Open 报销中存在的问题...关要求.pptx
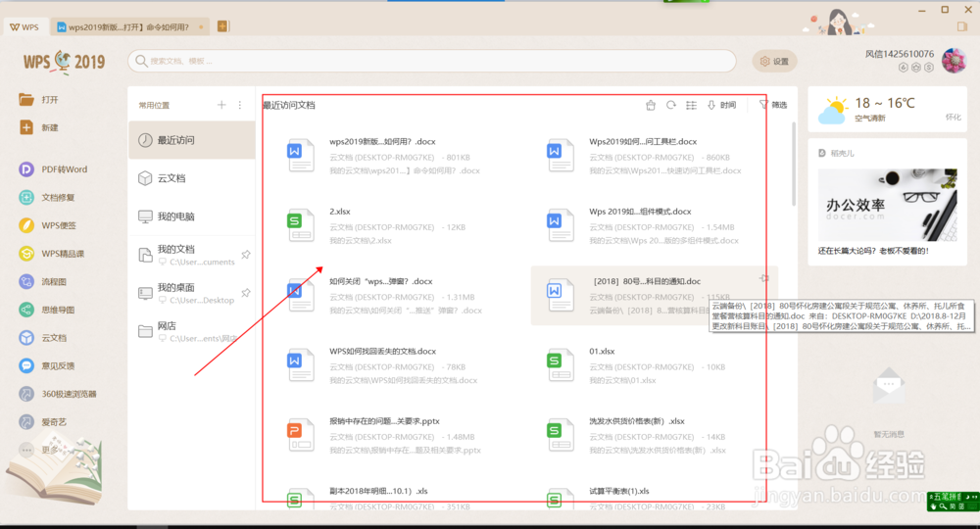This screenshot has width=980, height=529. click(400, 436)
